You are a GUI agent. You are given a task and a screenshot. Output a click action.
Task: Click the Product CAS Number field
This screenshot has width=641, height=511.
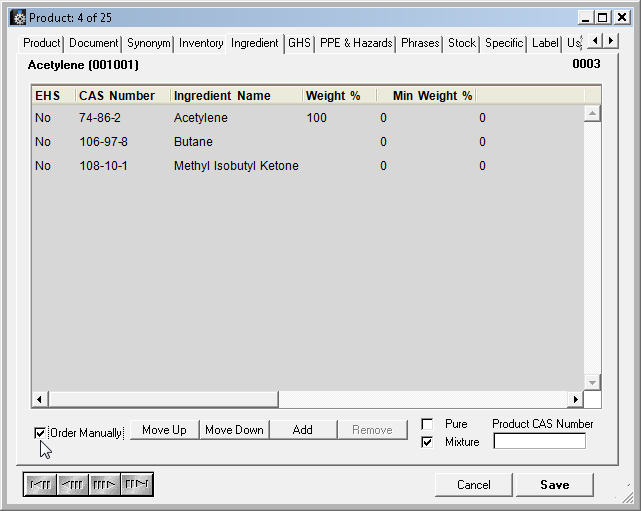pyautogui.click(x=539, y=441)
